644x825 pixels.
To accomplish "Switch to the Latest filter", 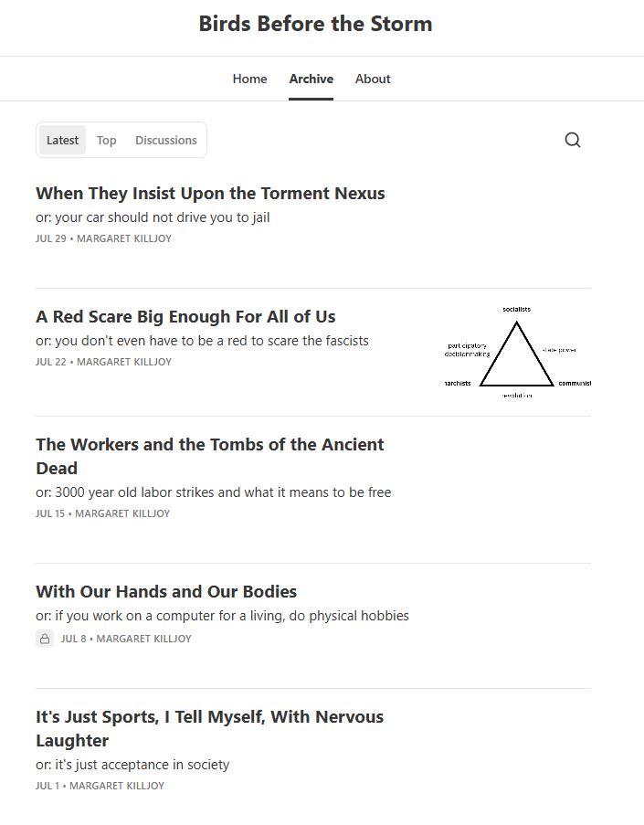I will pyautogui.click(x=62, y=140).
